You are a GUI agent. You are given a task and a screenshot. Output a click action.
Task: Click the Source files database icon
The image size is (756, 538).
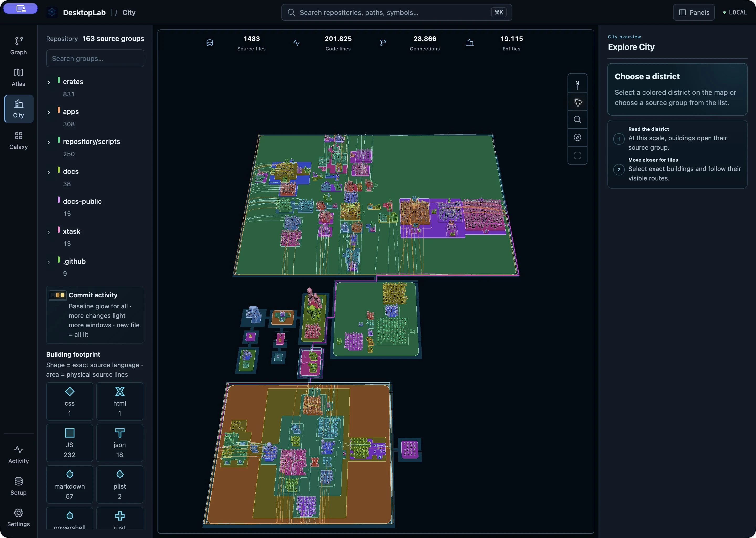click(x=209, y=43)
